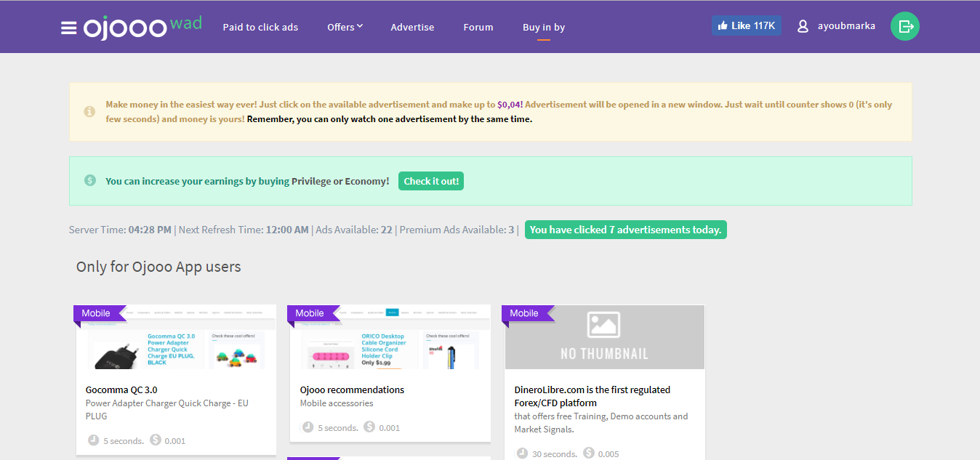Click the Ojooo recommendations title
This screenshot has height=460, width=980.
click(x=352, y=390)
